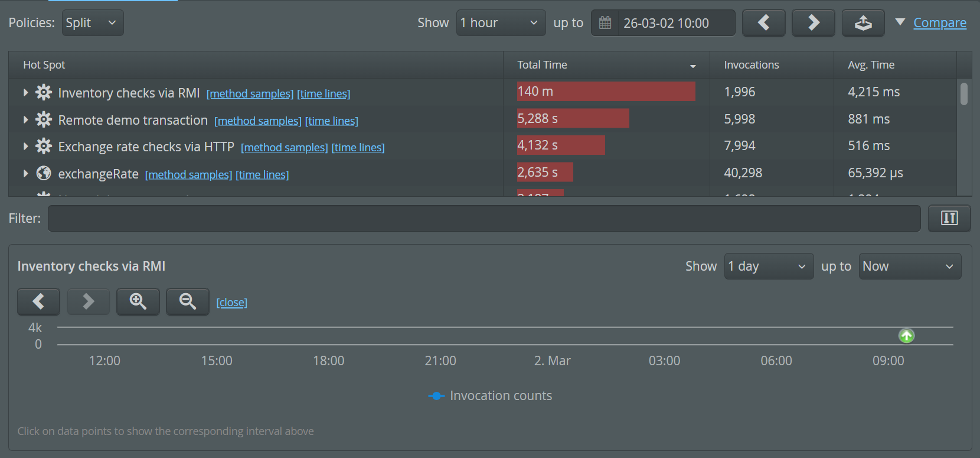
Task: Expand the Compare options triangle
Action: tap(900, 22)
